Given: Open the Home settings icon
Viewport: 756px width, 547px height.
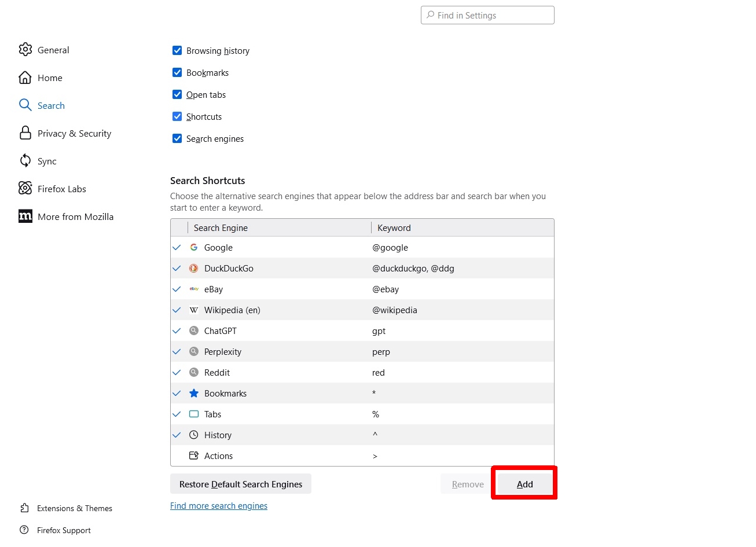Looking at the screenshot, I should 25,78.
